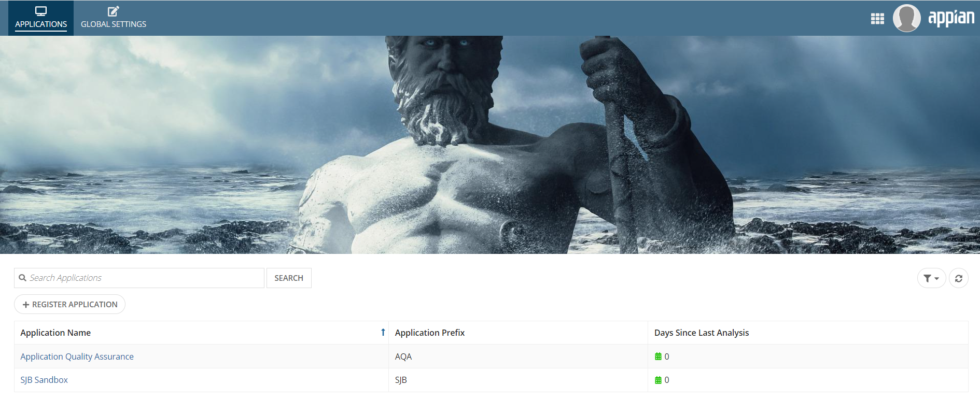The image size is (980, 414).
Task: Sort by Days Since Last Analysis column
Action: coord(702,333)
